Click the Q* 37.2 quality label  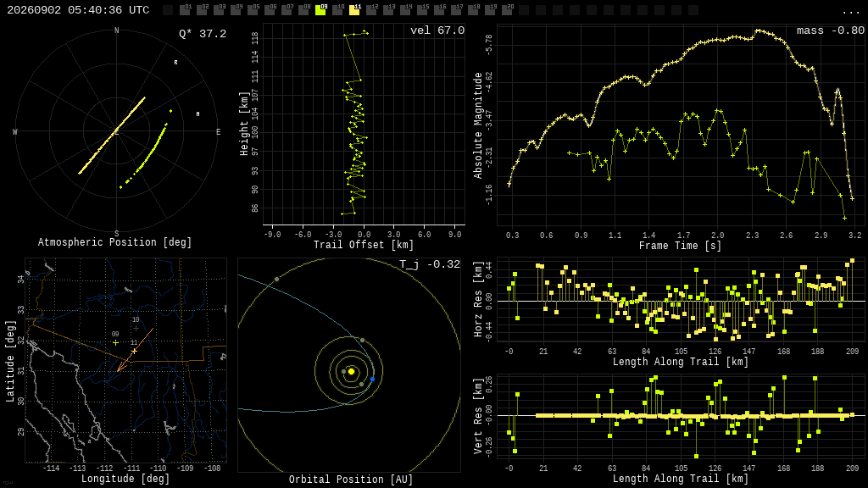[x=203, y=34]
